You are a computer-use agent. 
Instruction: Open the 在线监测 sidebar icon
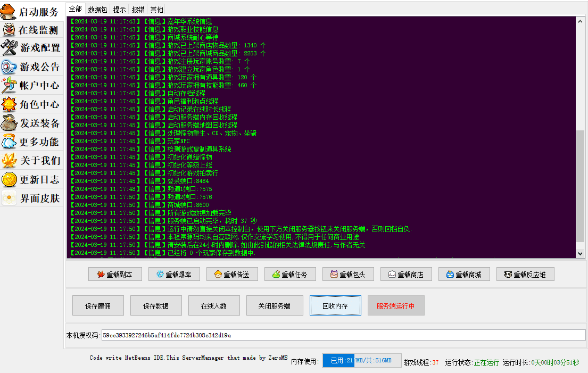9,29
